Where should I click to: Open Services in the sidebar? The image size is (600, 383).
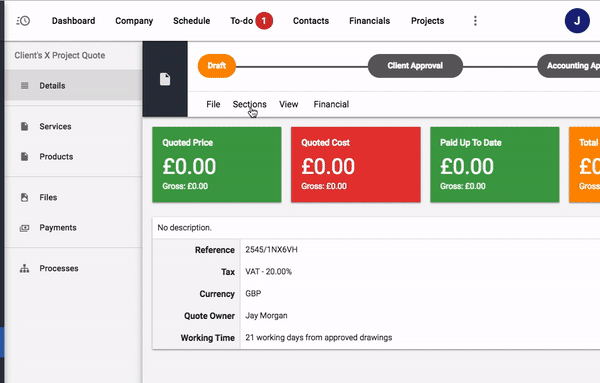pos(73,126)
